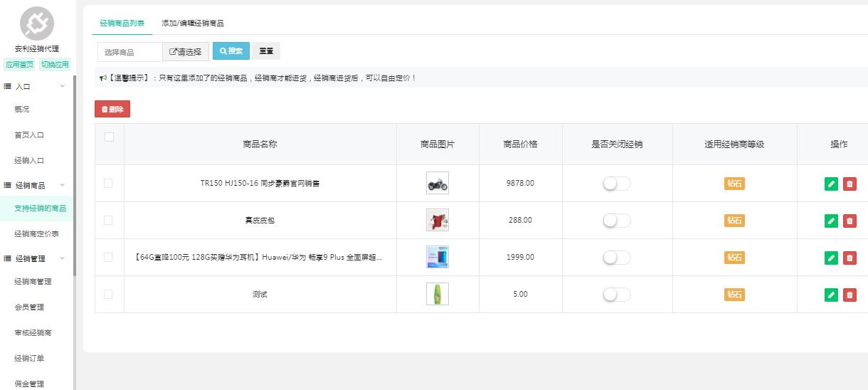Viewport: 868px width, 390px height.
Task: Toggle 是否关闭经销 switch for 真皮皮包
Action: tap(617, 221)
